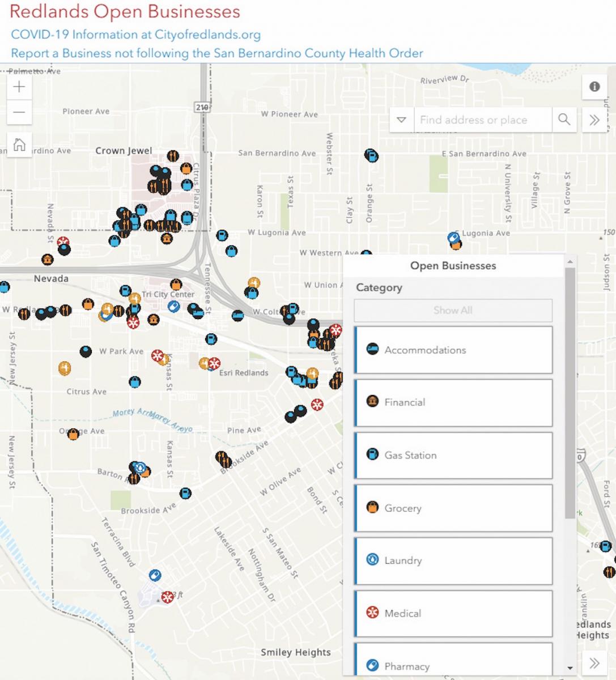Screen dimensions: 616x680
Task: Filter by the Medical category
Action: pos(453,613)
